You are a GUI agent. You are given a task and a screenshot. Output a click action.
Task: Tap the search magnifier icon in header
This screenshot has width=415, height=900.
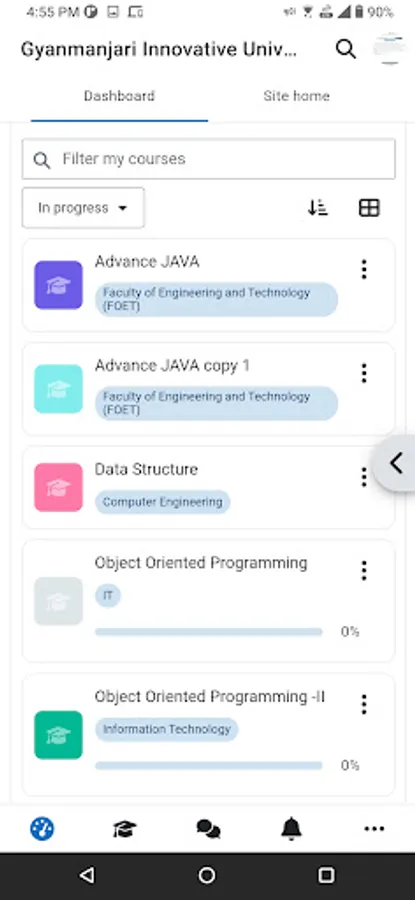click(346, 49)
